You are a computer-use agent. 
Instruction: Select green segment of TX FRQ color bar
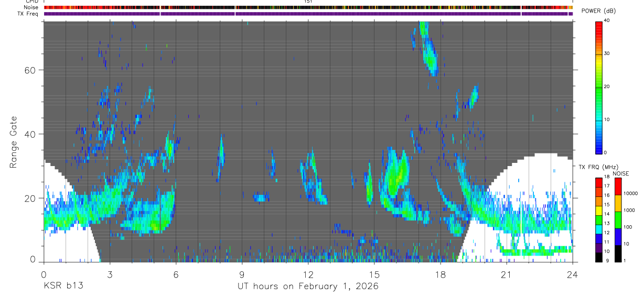pos(599,219)
